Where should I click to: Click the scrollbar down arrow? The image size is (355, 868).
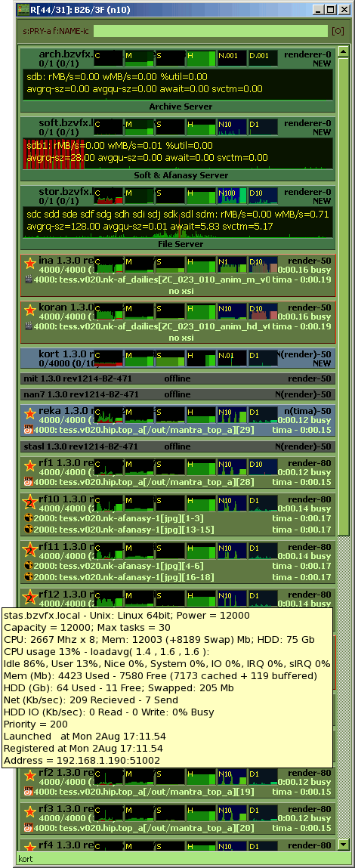[x=344, y=845]
